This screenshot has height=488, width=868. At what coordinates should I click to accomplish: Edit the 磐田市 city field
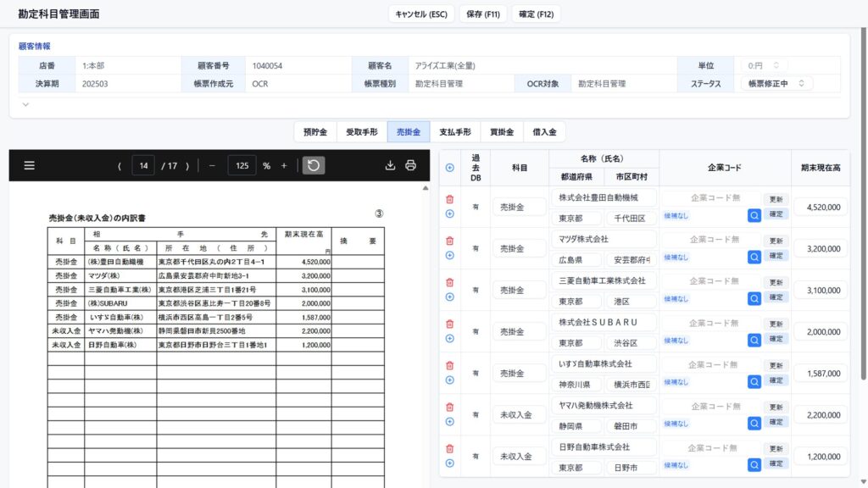[x=631, y=426]
